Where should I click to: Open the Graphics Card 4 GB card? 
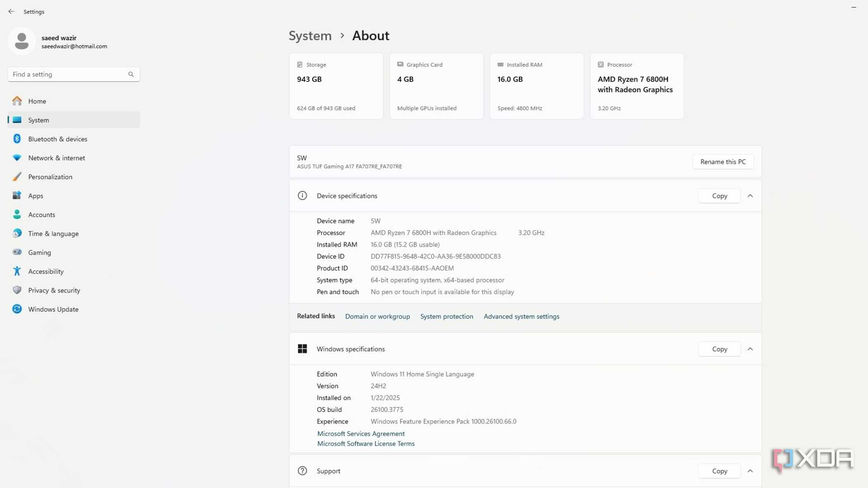pos(436,86)
